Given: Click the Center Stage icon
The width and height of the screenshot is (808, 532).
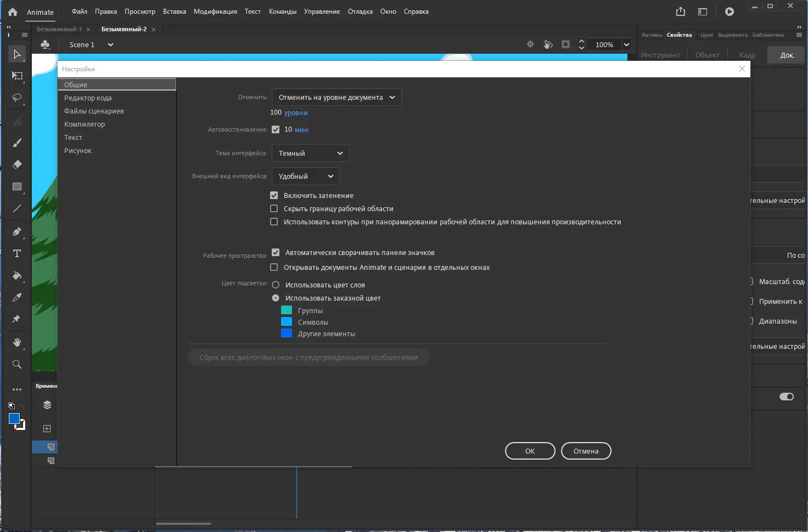Looking at the screenshot, I should click(x=530, y=44).
